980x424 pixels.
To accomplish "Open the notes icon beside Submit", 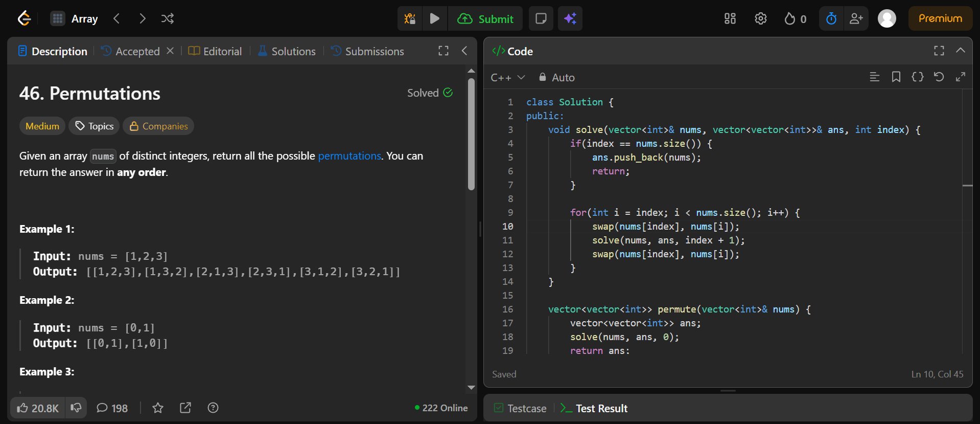I will coord(541,19).
